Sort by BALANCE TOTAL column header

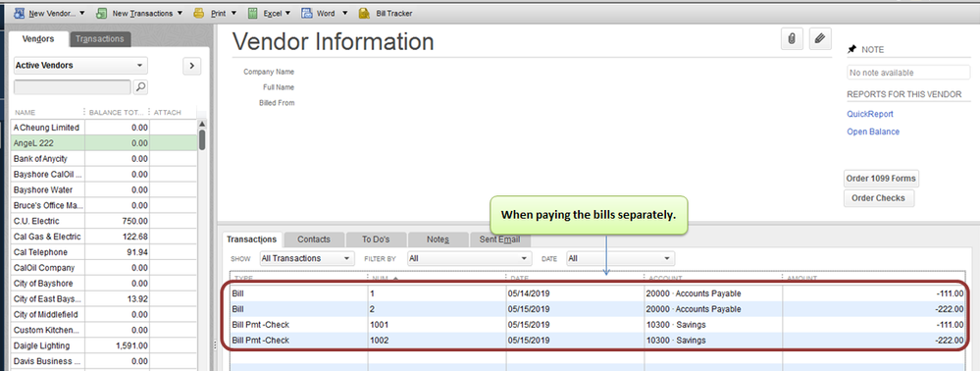[x=118, y=113]
